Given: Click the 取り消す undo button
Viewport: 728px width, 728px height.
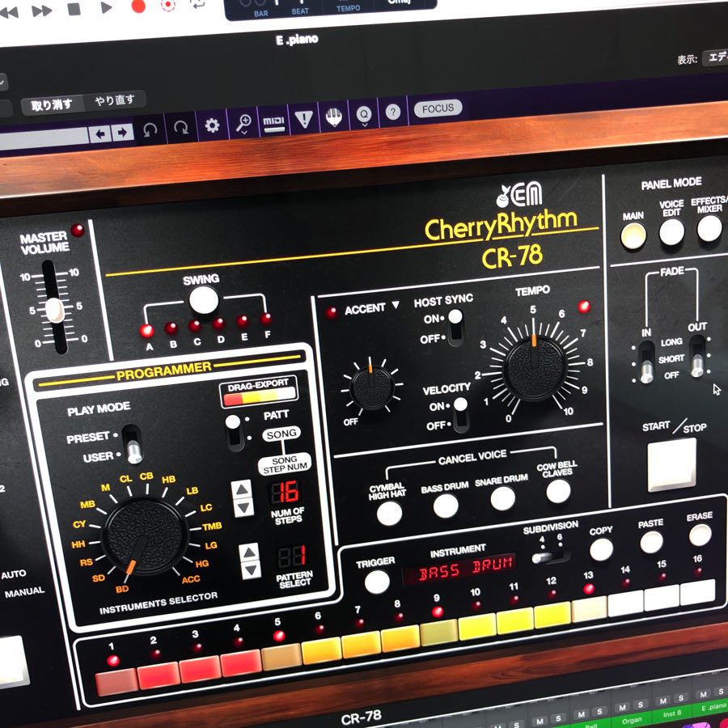Looking at the screenshot, I should pos(52,105).
